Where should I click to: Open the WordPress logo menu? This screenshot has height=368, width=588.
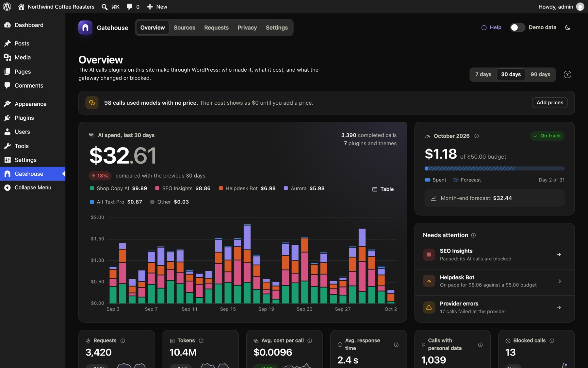coord(7,7)
